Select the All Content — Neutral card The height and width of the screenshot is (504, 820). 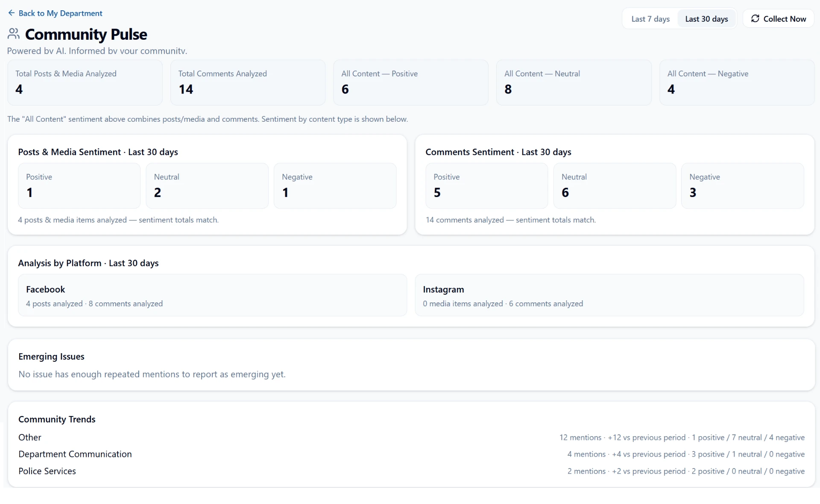coord(574,82)
